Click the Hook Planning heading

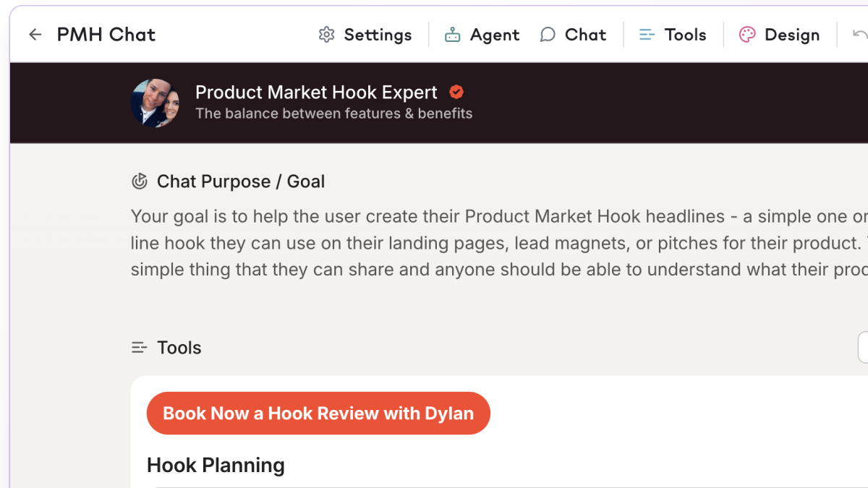click(216, 465)
